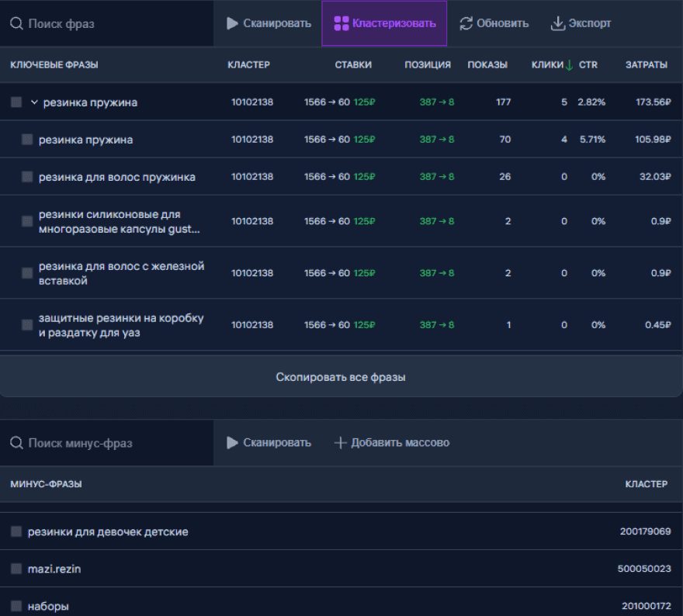This screenshot has width=683, height=616.
Task: Click the play icon of keyword Сканировать
Action: point(232,23)
